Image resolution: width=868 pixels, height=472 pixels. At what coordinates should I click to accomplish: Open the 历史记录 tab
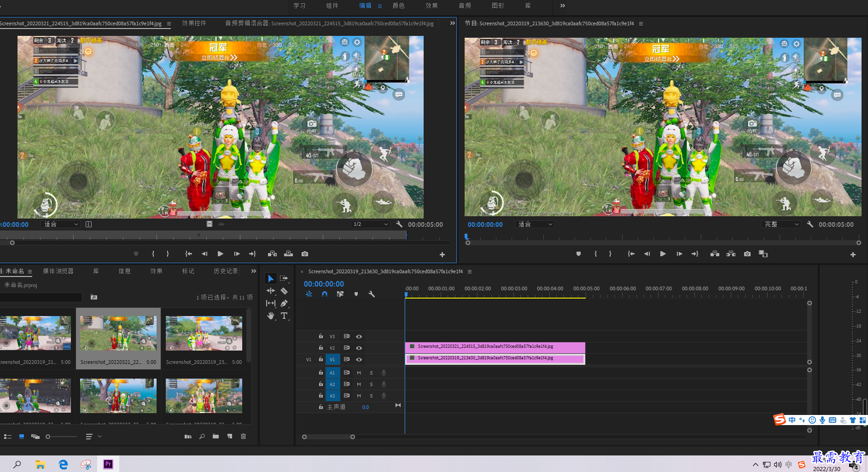pyautogui.click(x=226, y=271)
